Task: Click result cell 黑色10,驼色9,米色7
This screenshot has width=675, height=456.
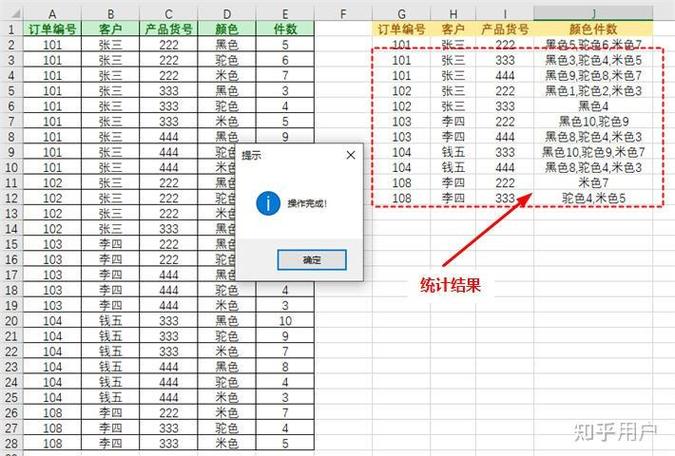Action: [593, 152]
